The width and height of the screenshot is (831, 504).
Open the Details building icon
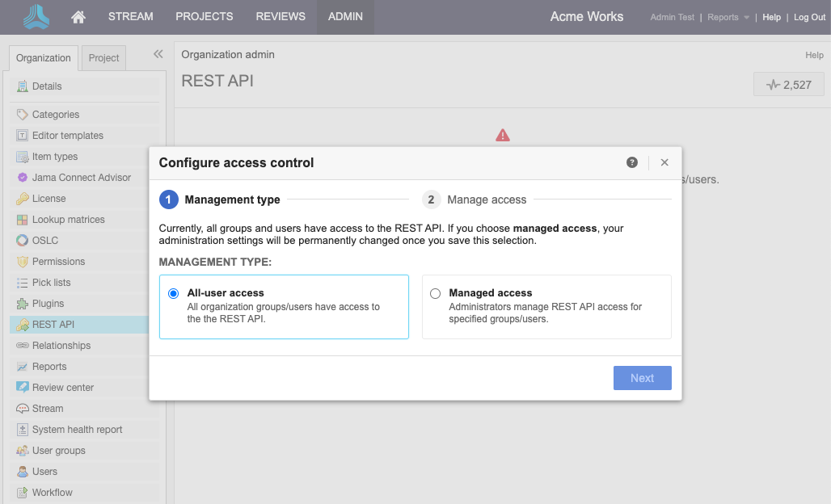click(x=23, y=86)
